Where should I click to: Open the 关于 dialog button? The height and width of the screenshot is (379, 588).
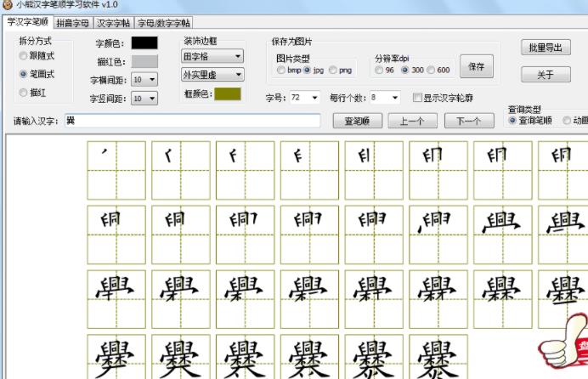546,75
